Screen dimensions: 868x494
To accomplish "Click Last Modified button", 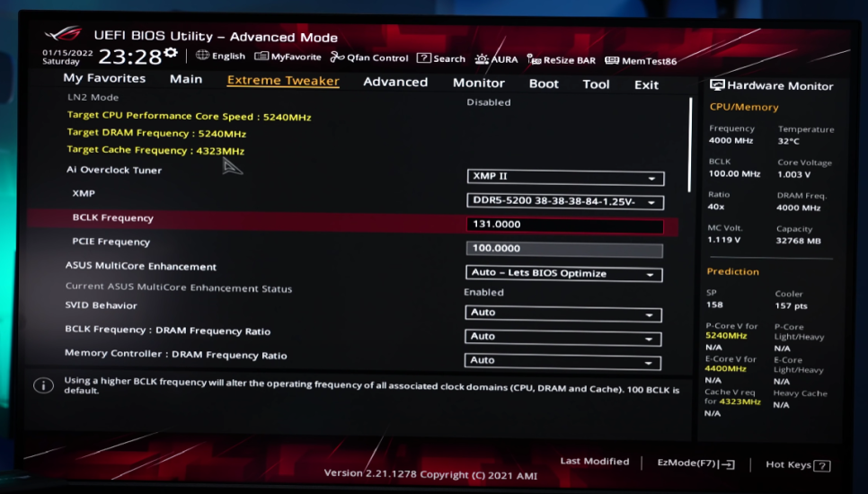I will tap(595, 461).
